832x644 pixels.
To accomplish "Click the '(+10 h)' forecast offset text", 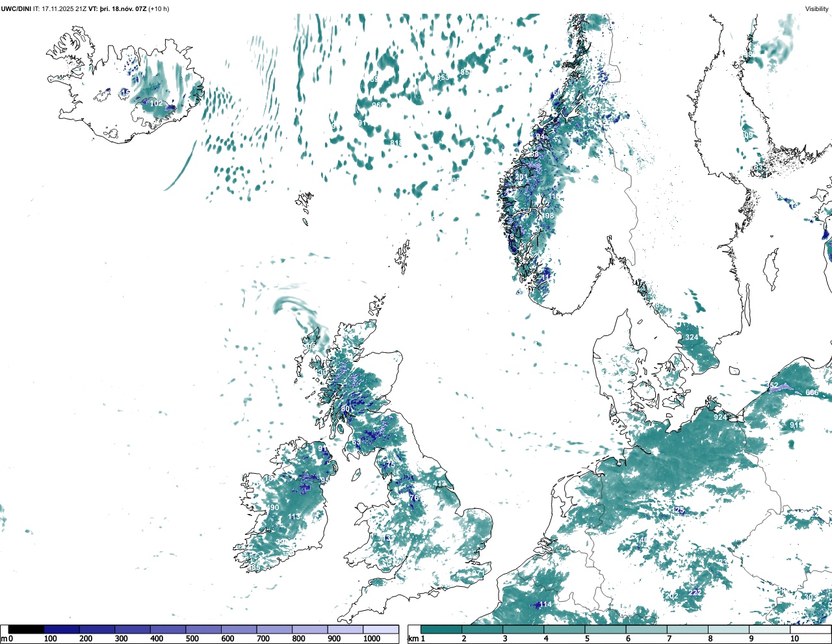I will [x=159, y=9].
